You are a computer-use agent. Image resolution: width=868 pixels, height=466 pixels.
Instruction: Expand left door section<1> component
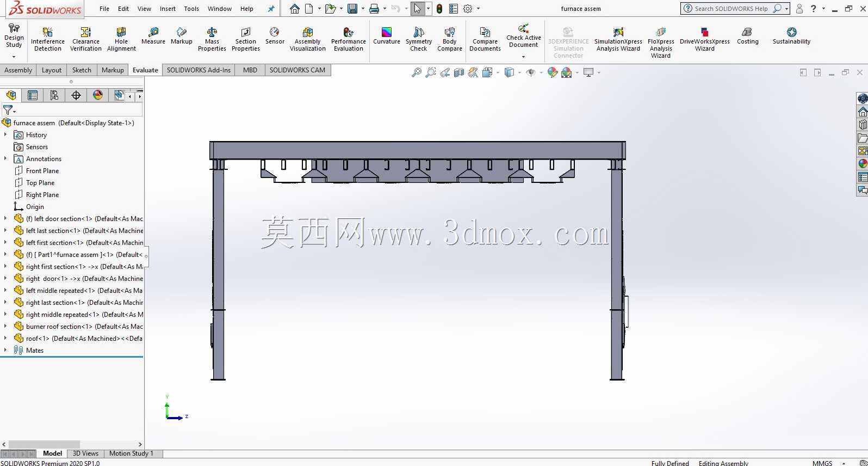[5, 218]
